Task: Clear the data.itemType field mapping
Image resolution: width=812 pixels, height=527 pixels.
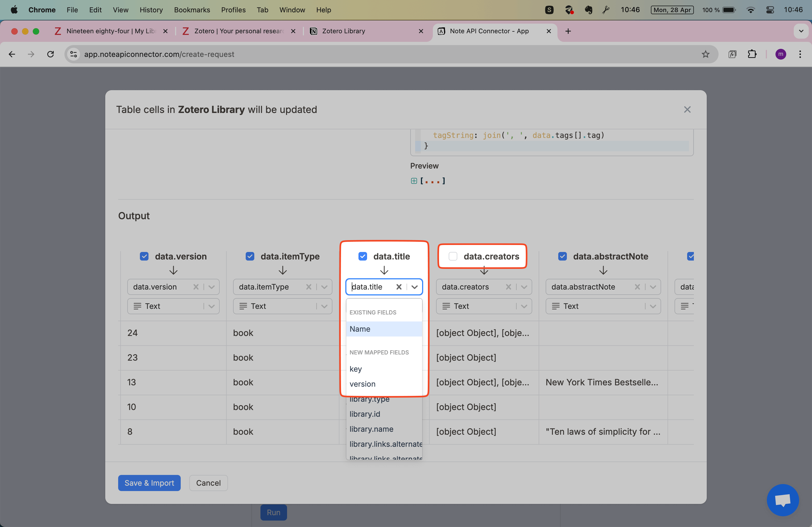Action: (309, 287)
